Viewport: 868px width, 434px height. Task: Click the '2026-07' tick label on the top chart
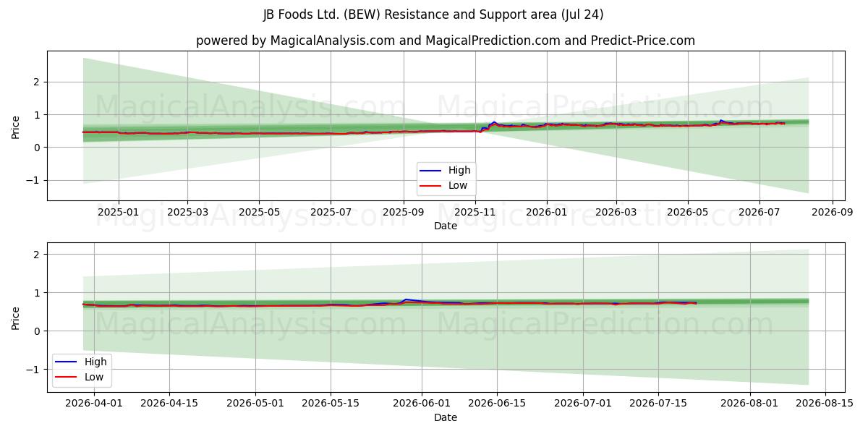coord(759,213)
